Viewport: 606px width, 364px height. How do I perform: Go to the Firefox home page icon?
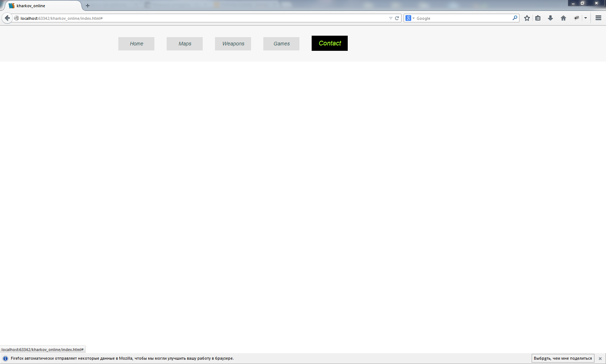[563, 18]
